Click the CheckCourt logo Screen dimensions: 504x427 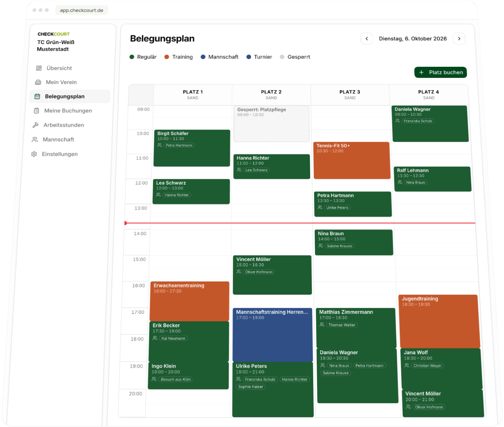pyautogui.click(x=53, y=34)
